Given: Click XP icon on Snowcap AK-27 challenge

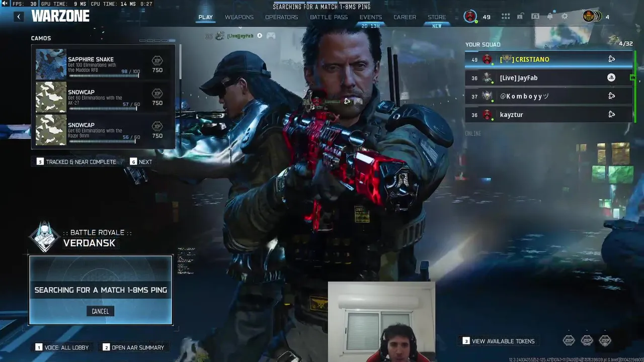Looking at the screenshot, I should 157,94.
